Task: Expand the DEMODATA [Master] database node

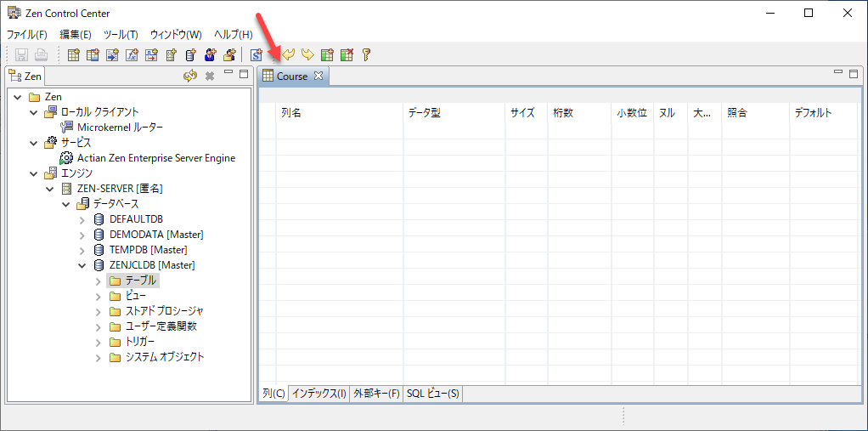Action: (x=82, y=235)
